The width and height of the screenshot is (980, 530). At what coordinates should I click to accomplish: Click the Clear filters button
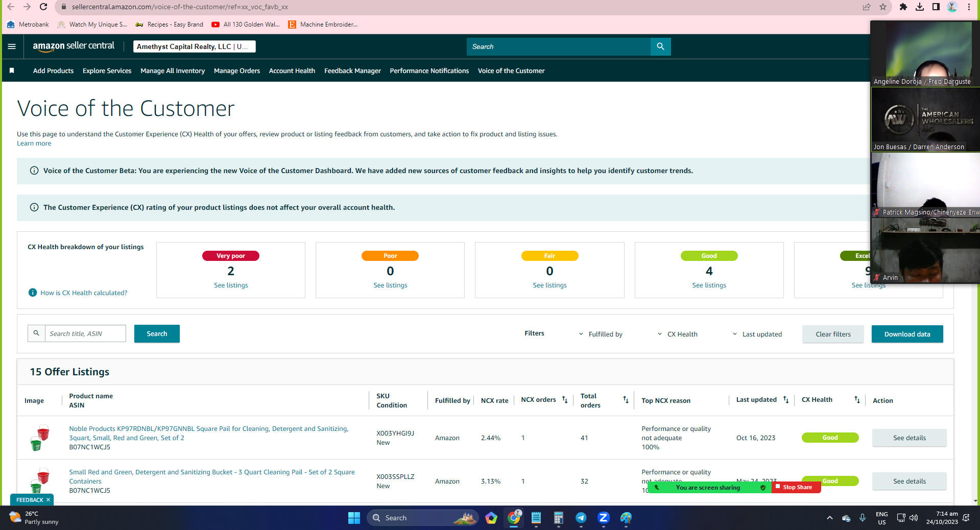[833, 334]
